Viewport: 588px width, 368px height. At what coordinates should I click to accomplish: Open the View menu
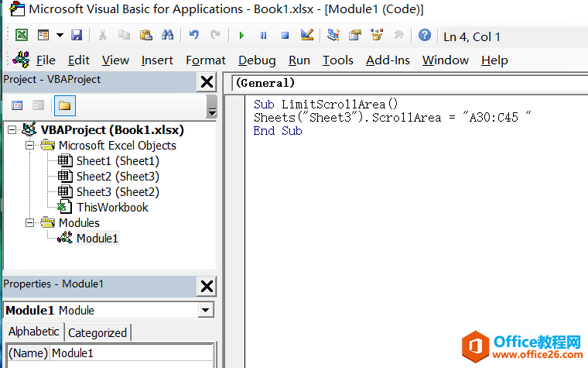[x=115, y=60]
